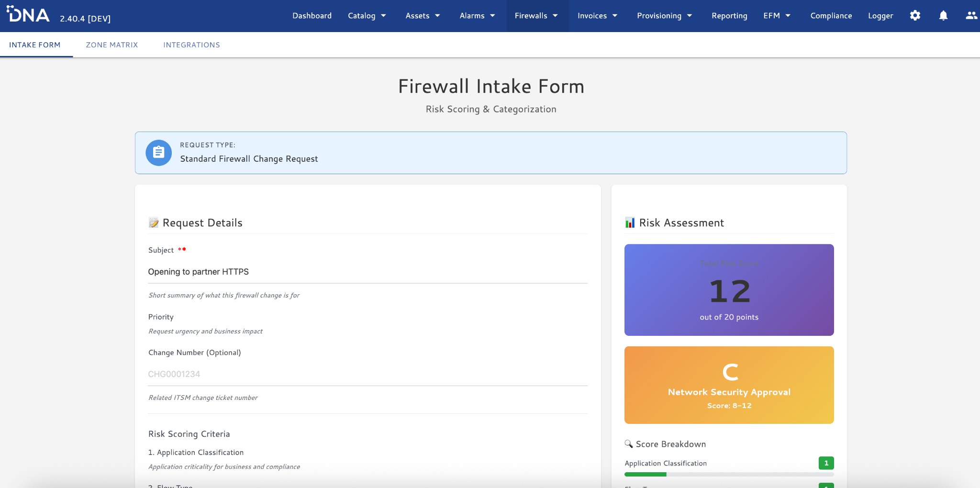
Task: Open notifications bell icon
Action: pyautogui.click(x=943, y=16)
